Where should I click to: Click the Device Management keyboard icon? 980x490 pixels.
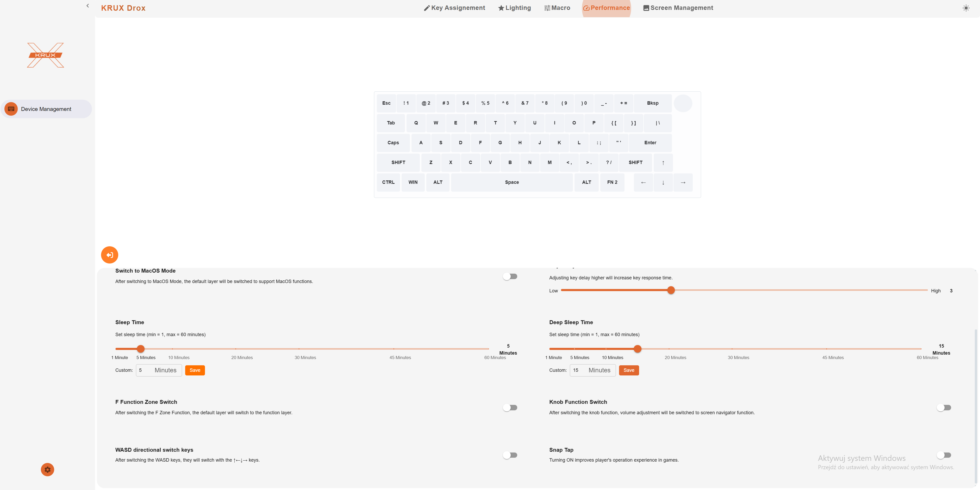pyautogui.click(x=11, y=109)
